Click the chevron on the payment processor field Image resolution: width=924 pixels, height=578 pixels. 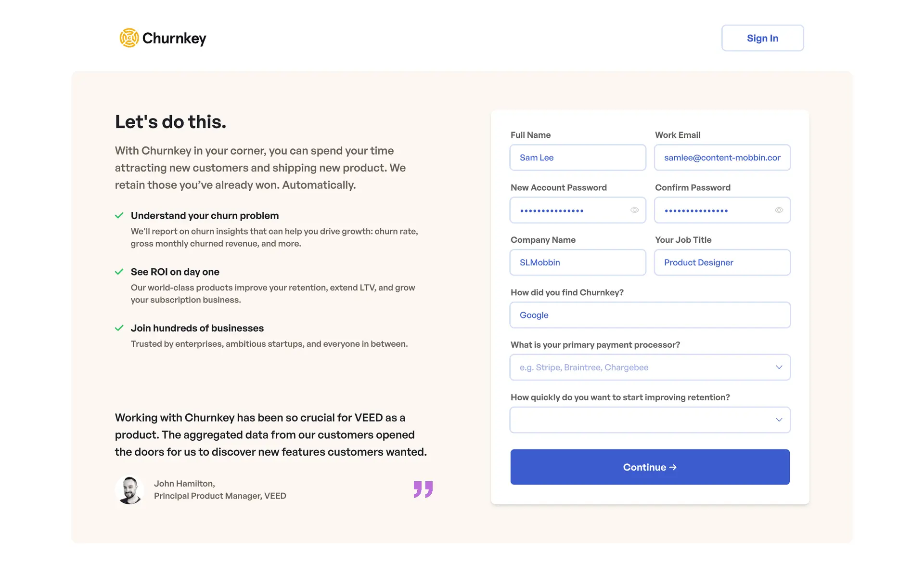coord(779,368)
